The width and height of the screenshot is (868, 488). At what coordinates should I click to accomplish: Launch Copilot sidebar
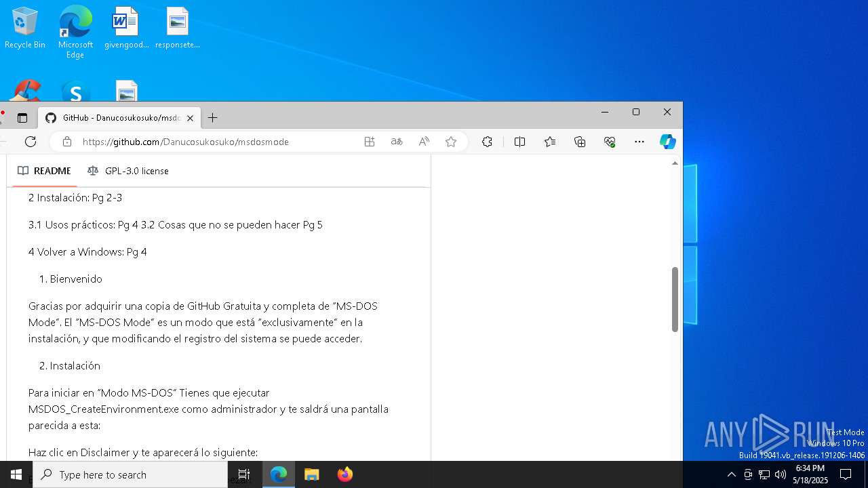[668, 142]
